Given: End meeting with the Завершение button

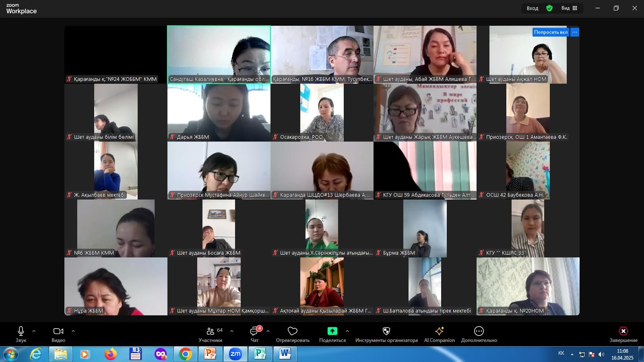Looking at the screenshot, I should [x=623, y=331].
